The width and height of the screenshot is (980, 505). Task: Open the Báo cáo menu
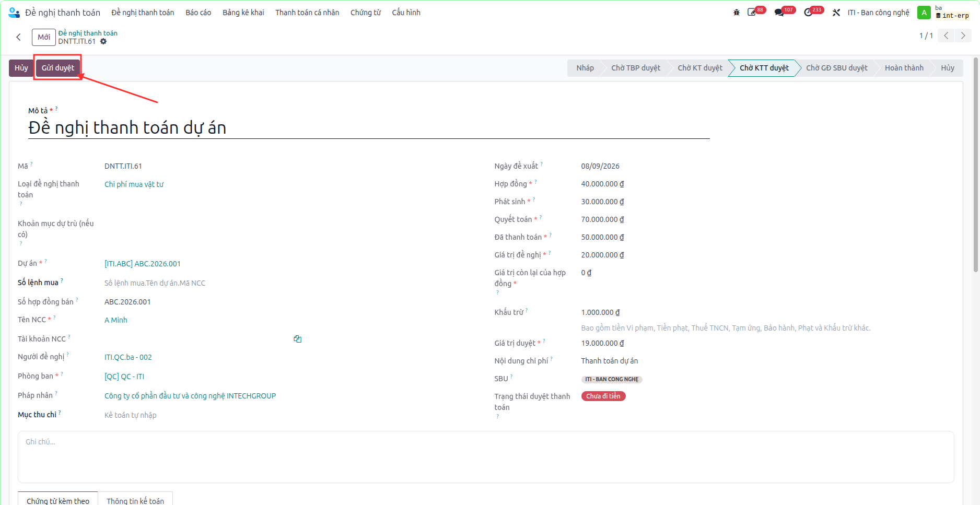pyautogui.click(x=199, y=13)
